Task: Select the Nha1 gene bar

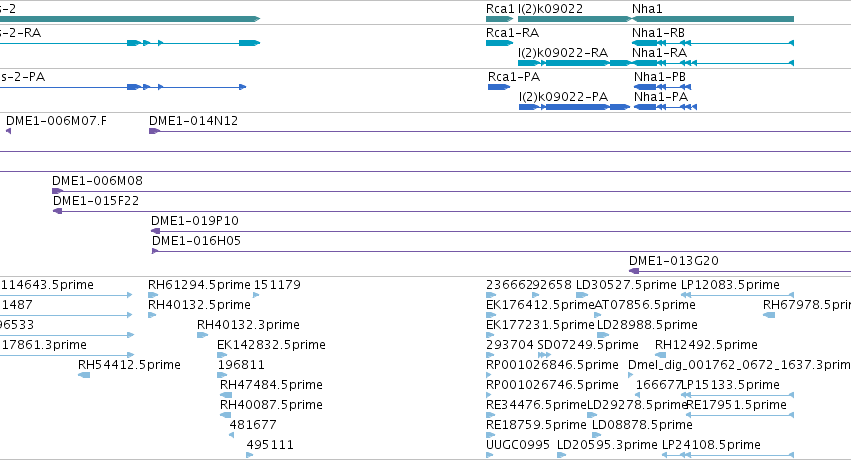Action: tap(713, 19)
